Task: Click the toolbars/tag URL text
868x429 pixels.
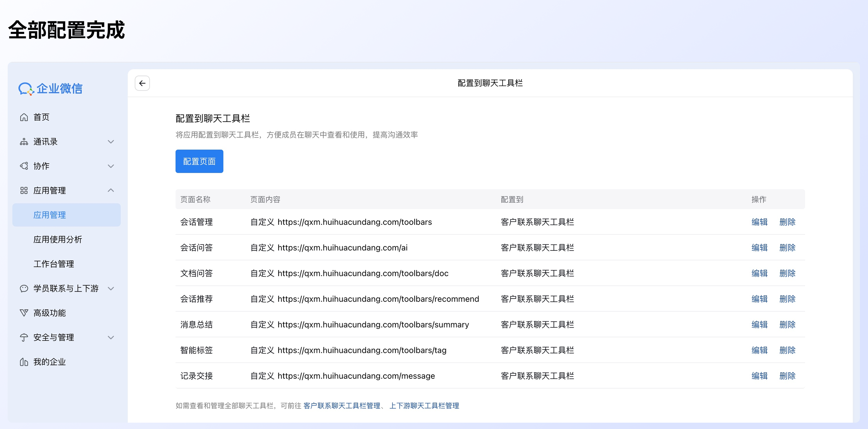Action: [362, 350]
